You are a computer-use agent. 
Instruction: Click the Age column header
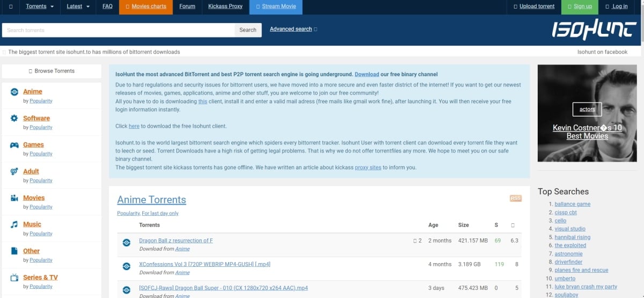[x=433, y=225]
